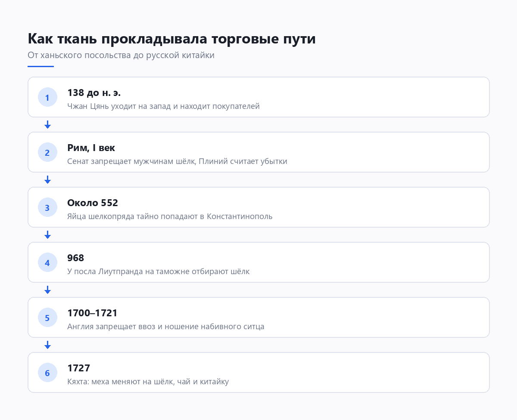The image size is (517, 420).
Task: Click the heading '968'
Action: tap(76, 258)
